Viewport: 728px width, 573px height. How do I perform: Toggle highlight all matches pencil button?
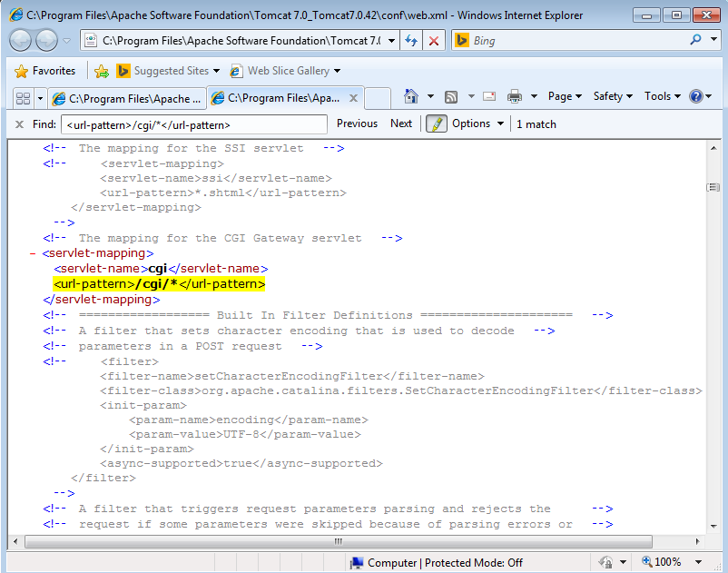(437, 124)
